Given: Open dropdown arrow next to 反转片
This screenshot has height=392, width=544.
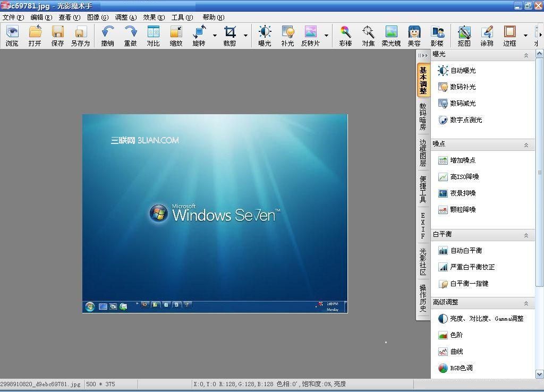Looking at the screenshot, I should pos(327,36).
